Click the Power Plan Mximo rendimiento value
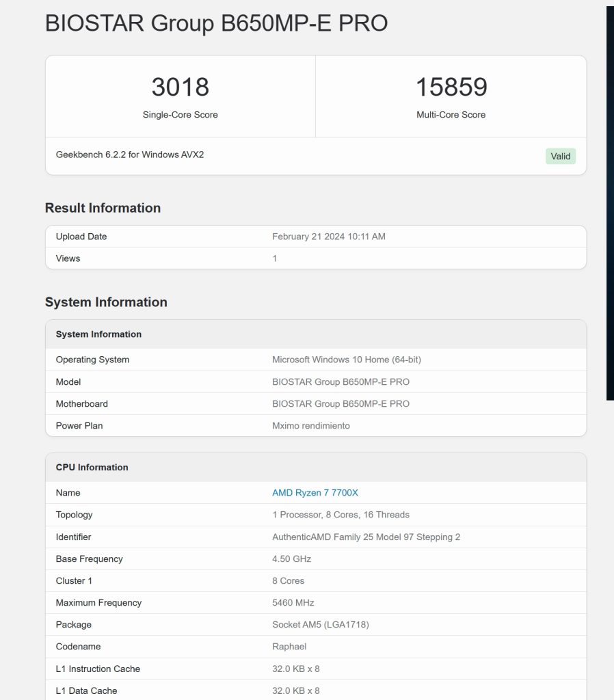Image resolution: width=614 pixels, height=700 pixels. pos(311,425)
